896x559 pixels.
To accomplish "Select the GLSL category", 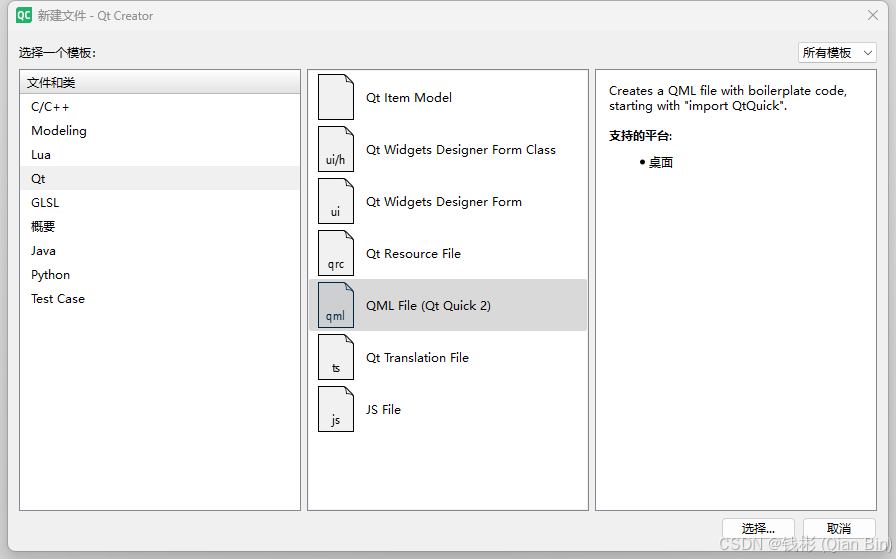I will pyautogui.click(x=160, y=203).
